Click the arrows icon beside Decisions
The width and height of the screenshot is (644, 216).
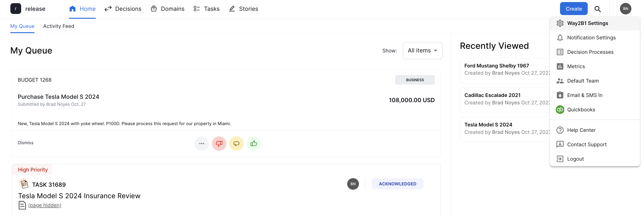click(108, 9)
